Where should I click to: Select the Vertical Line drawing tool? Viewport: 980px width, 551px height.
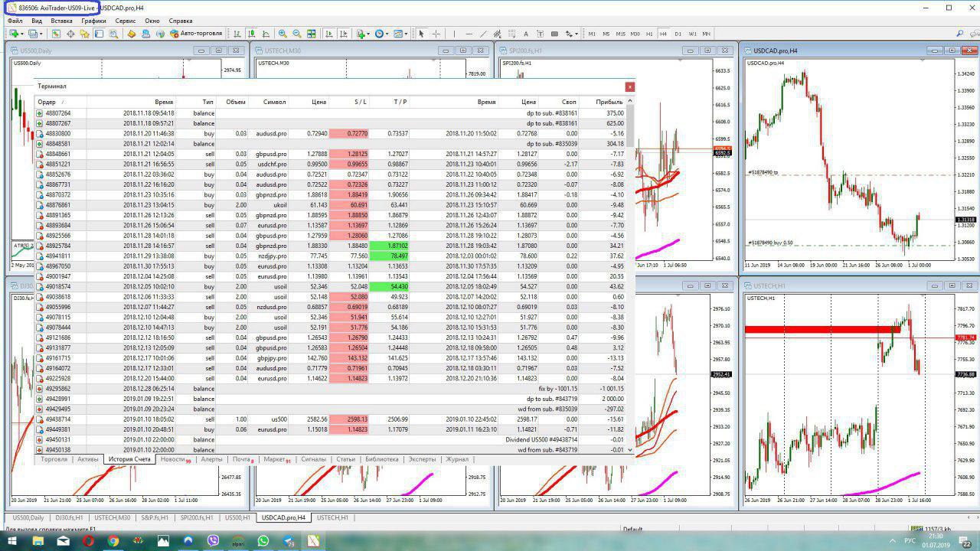coord(454,34)
